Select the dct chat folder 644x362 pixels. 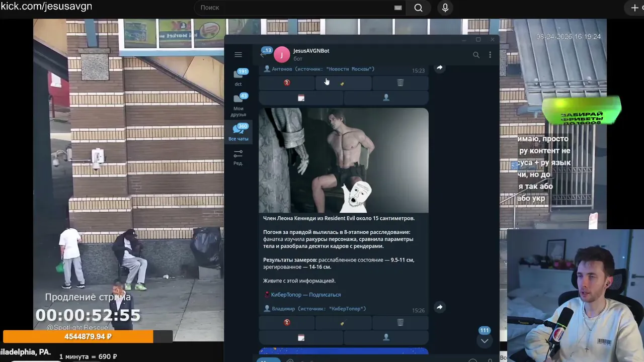coord(238,77)
